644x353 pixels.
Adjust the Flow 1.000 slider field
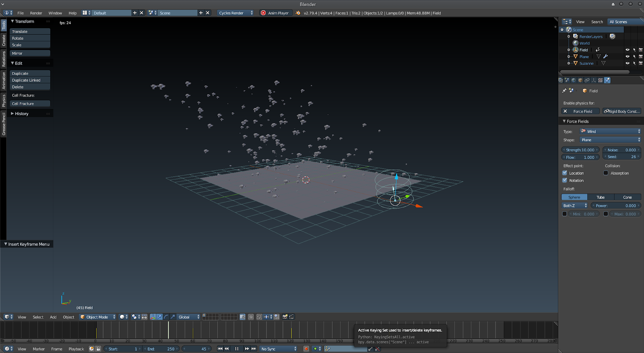[x=580, y=157]
